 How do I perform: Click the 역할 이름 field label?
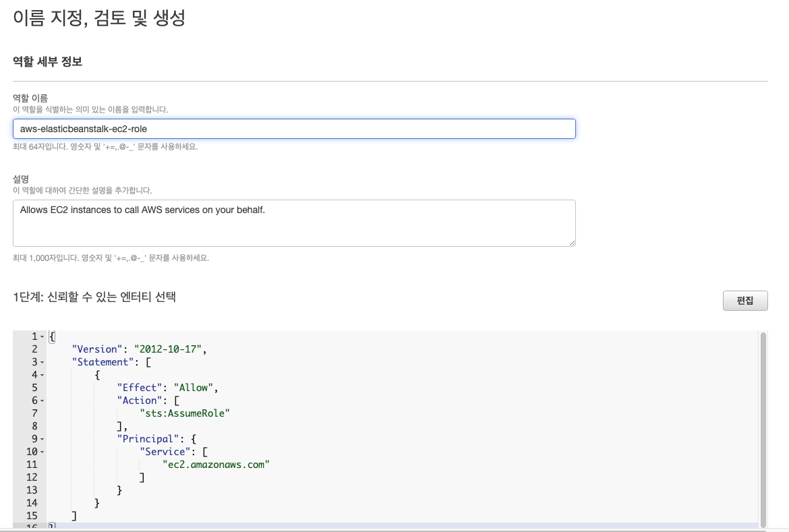click(x=30, y=98)
